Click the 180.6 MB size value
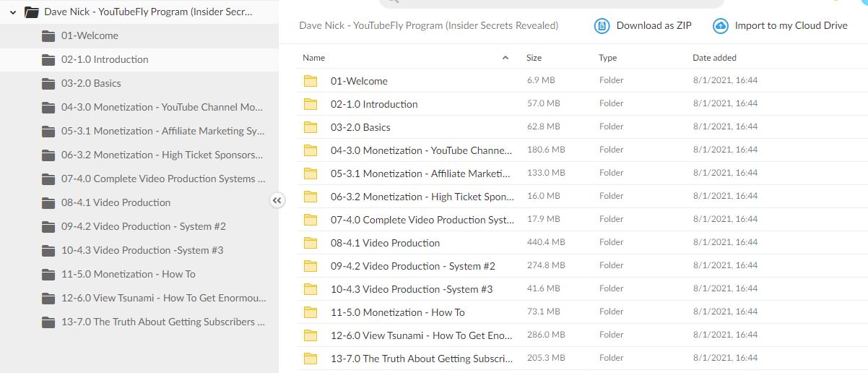The width and height of the screenshot is (868, 373). pos(546,150)
